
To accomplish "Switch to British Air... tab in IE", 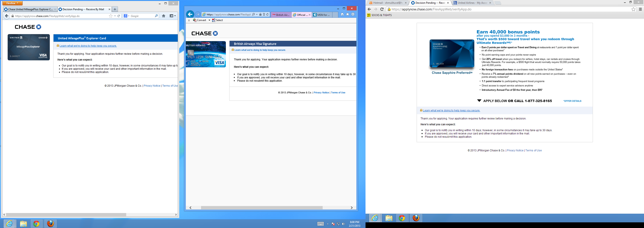I will [x=281, y=15].
